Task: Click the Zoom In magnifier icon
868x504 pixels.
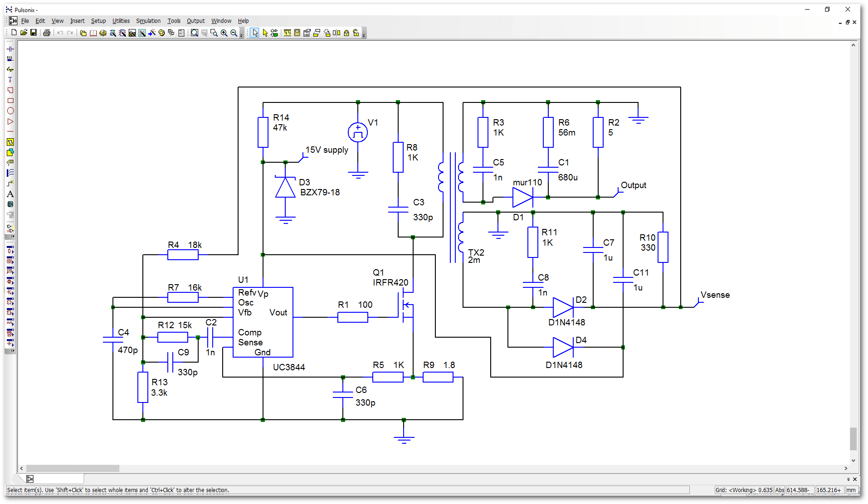Action: pyautogui.click(x=224, y=33)
